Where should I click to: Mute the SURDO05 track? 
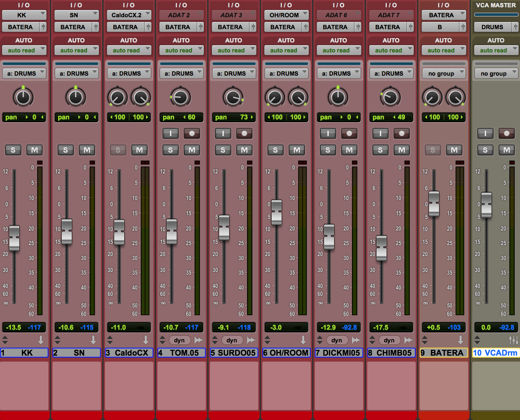(x=244, y=150)
